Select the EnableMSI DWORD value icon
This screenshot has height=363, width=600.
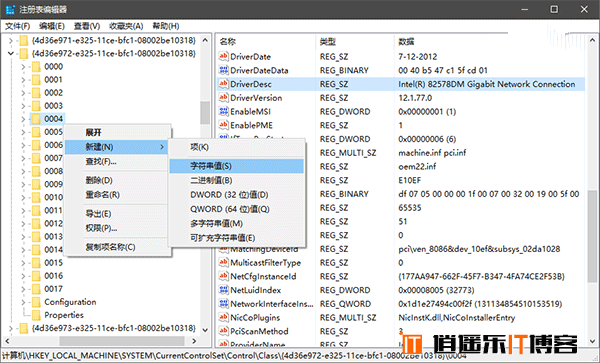223,111
